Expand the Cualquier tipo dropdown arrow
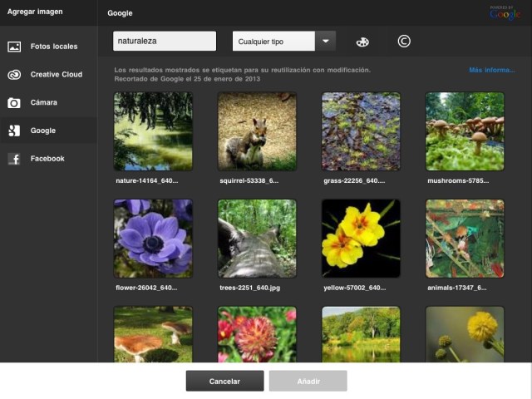Screen dimensions: 532x399 (x=325, y=42)
